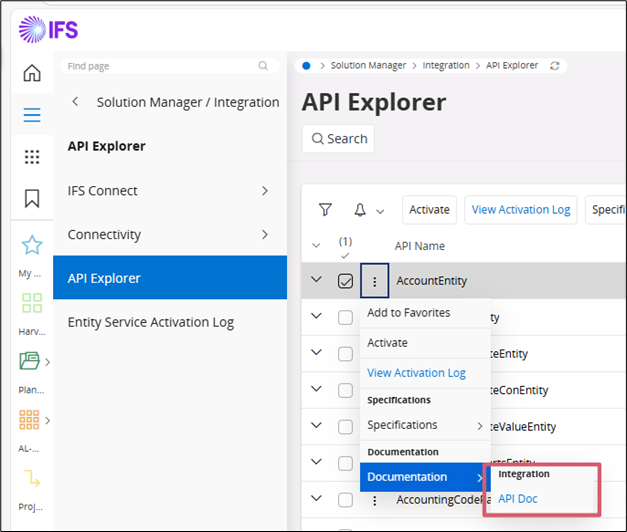
Task: Expand the IFS Connect submenu
Action: (x=265, y=191)
